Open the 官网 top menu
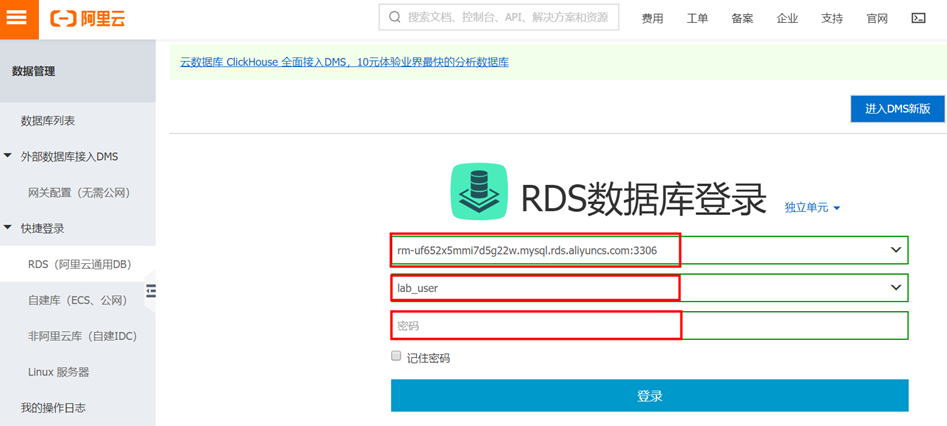Viewport: 947px width, 426px height. pyautogui.click(x=877, y=19)
